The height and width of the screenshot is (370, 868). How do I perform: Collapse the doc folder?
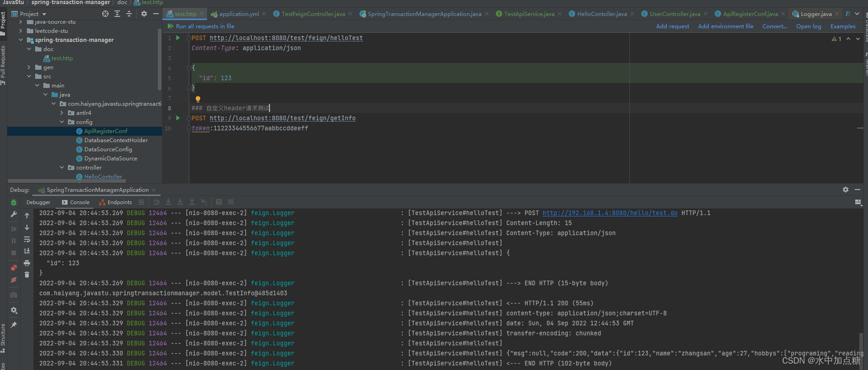click(29, 49)
